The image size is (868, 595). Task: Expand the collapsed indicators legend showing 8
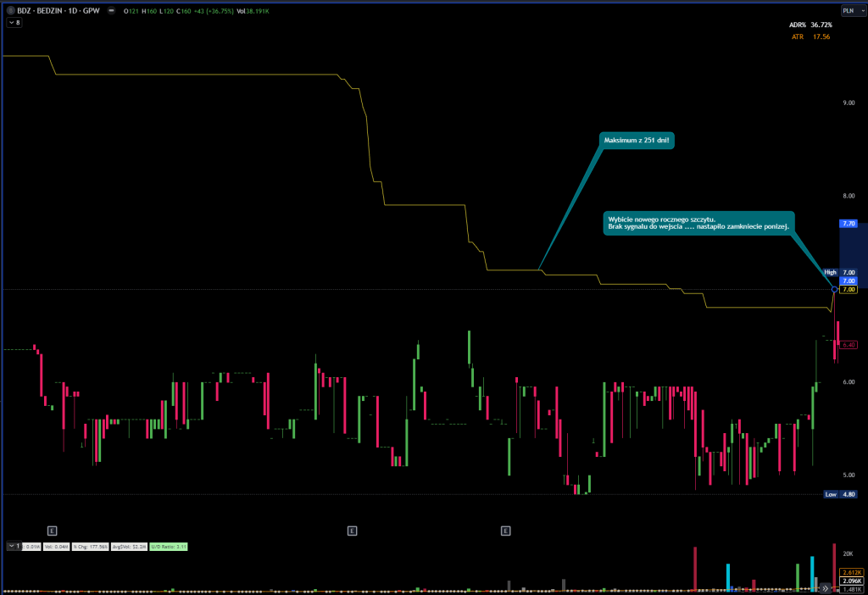[13, 23]
